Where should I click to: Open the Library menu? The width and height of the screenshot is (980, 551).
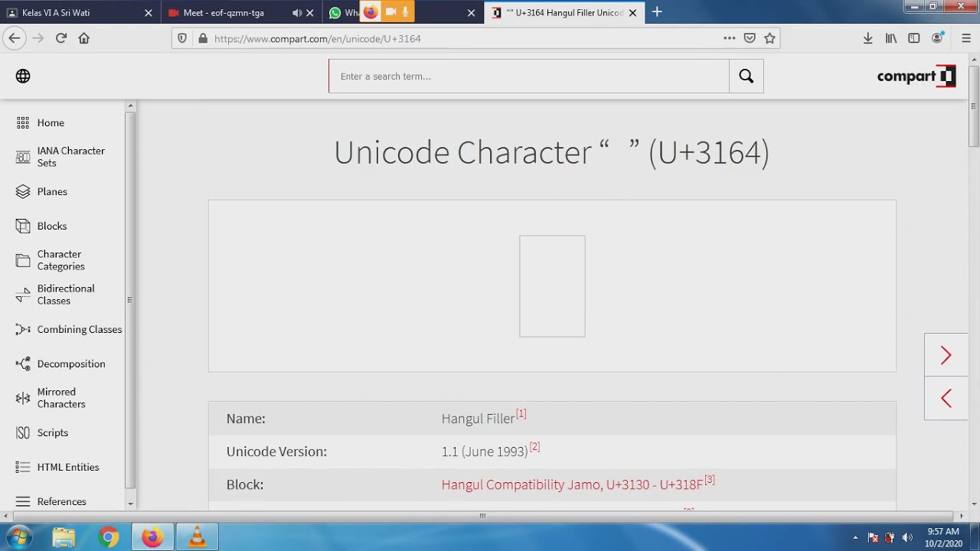pos(891,38)
